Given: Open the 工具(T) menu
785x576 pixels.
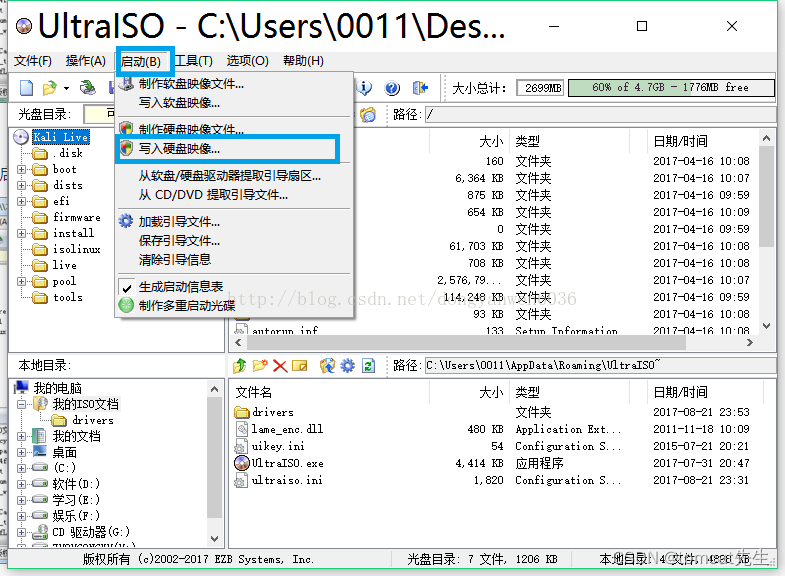Looking at the screenshot, I should pyautogui.click(x=194, y=61).
